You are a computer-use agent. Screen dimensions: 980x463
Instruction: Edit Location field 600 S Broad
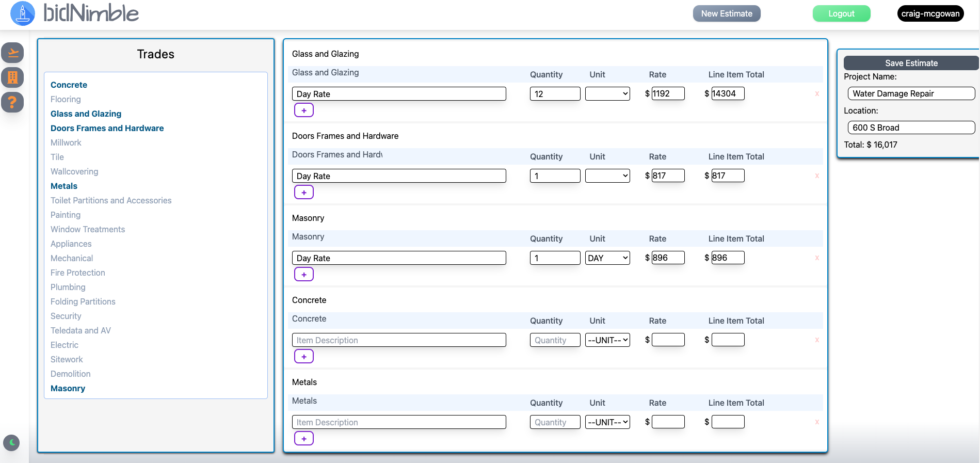click(x=911, y=127)
